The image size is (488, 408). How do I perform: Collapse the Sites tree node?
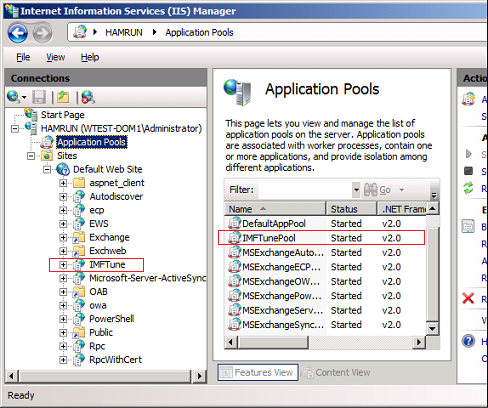point(31,156)
